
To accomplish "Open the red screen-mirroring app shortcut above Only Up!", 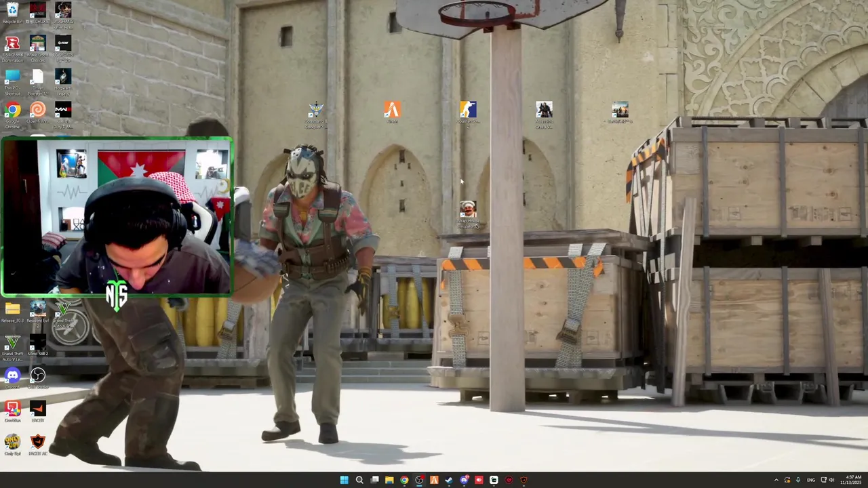I will (x=12, y=411).
